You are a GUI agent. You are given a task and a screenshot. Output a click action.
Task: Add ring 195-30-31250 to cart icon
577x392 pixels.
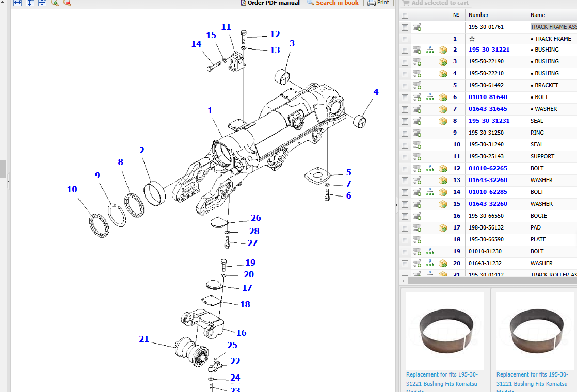pos(417,133)
